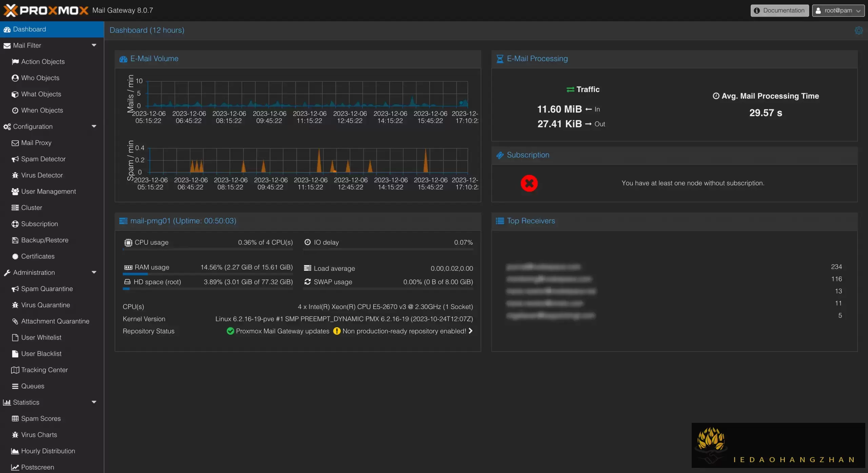Click the red subscription error icon
This screenshot has width=868, height=473.
[x=529, y=183]
